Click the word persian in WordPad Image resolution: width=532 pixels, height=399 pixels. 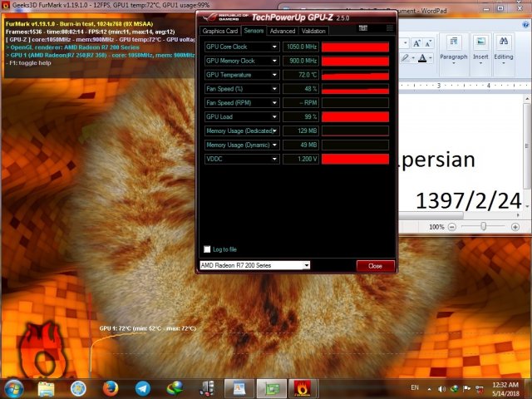tap(438, 160)
